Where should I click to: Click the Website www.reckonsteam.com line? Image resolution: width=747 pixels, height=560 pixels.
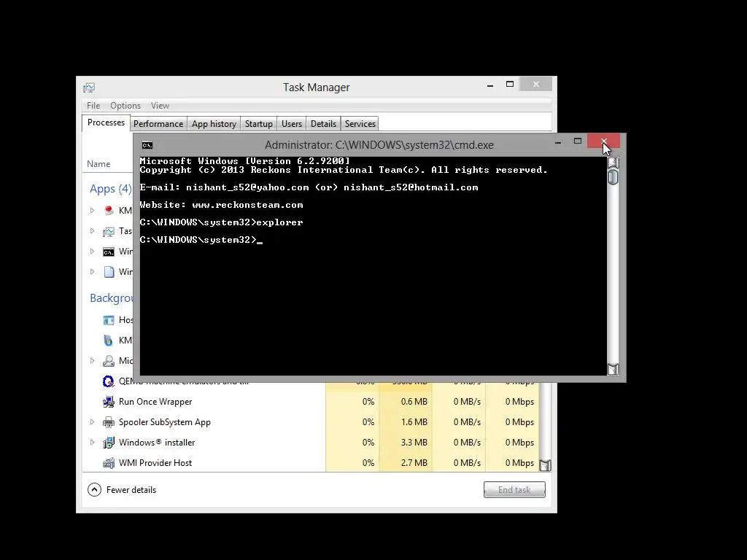[x=222, y=205]
